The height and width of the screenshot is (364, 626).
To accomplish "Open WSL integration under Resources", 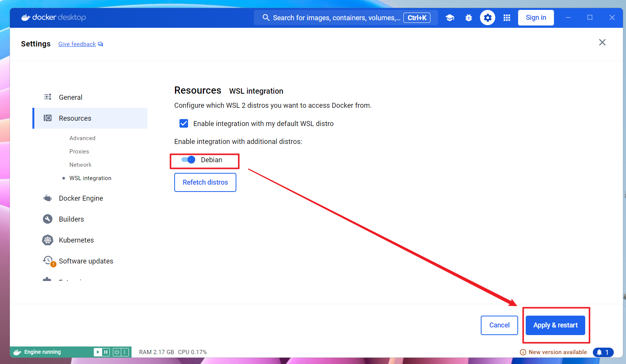I will 90,178.
